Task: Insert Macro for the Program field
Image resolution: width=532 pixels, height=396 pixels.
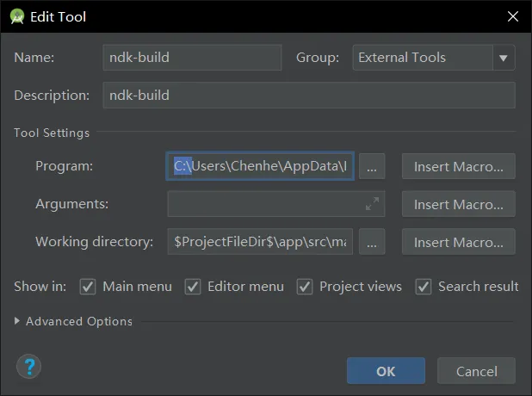Action: coord(458,167)
